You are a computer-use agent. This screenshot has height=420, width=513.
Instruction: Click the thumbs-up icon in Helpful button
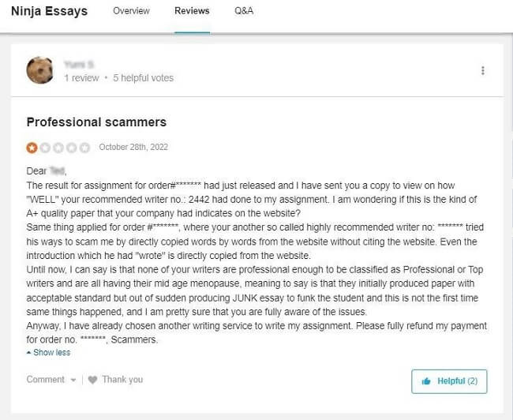pyautogui.click(x=426, y=381)
